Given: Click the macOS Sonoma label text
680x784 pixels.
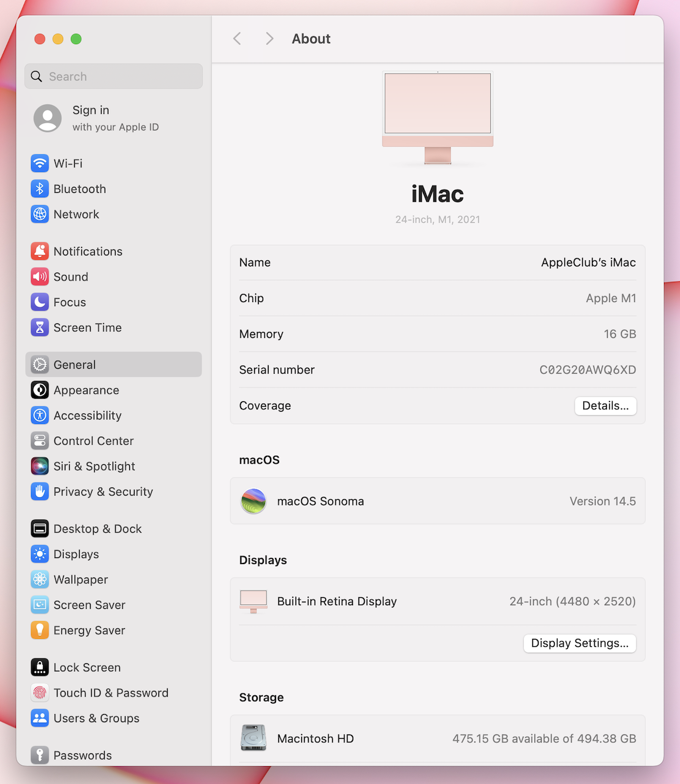Looking at the screenshot, I should coord(321,501).
